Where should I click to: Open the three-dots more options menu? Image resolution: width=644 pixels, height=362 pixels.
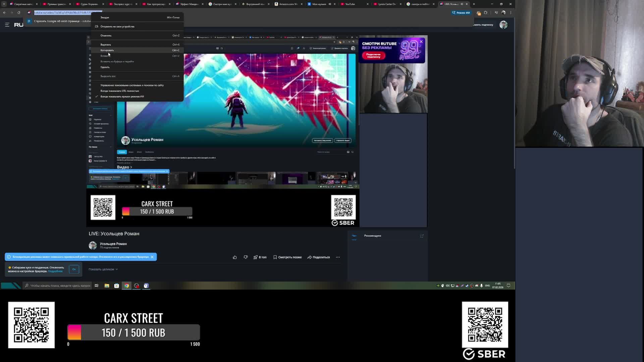click(338, 257)
